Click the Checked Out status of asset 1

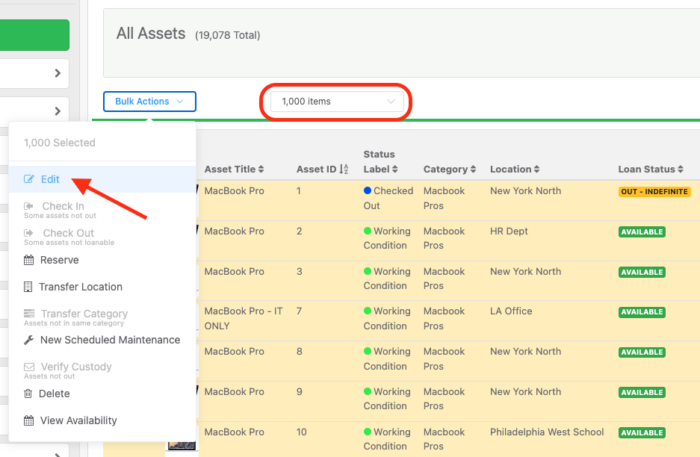388,198
